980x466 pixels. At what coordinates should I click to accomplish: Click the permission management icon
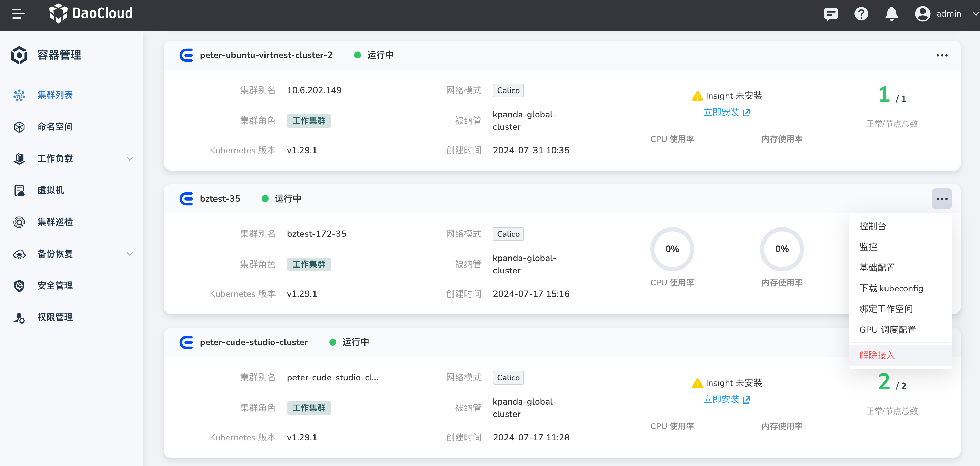coord(19,318)
